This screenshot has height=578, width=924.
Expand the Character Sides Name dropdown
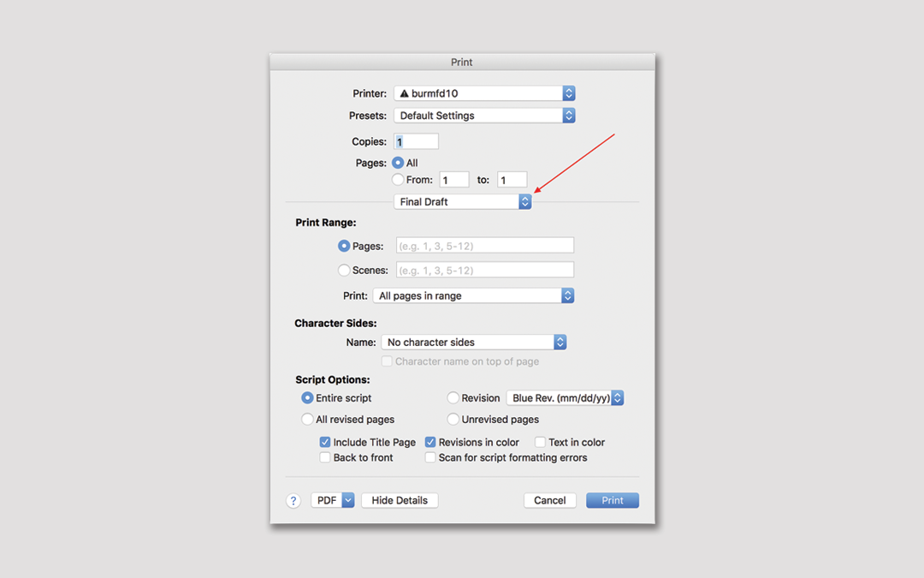click(473, 342)
